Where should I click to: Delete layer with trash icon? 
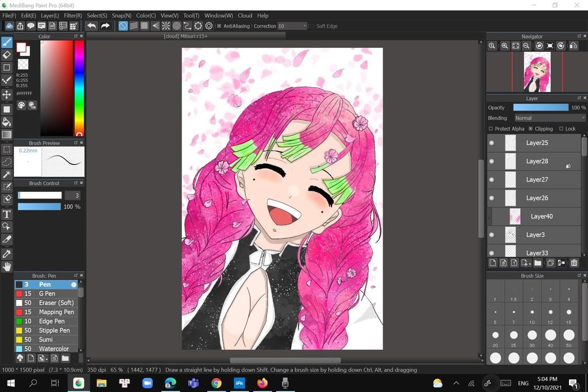[x=574, y=263]
